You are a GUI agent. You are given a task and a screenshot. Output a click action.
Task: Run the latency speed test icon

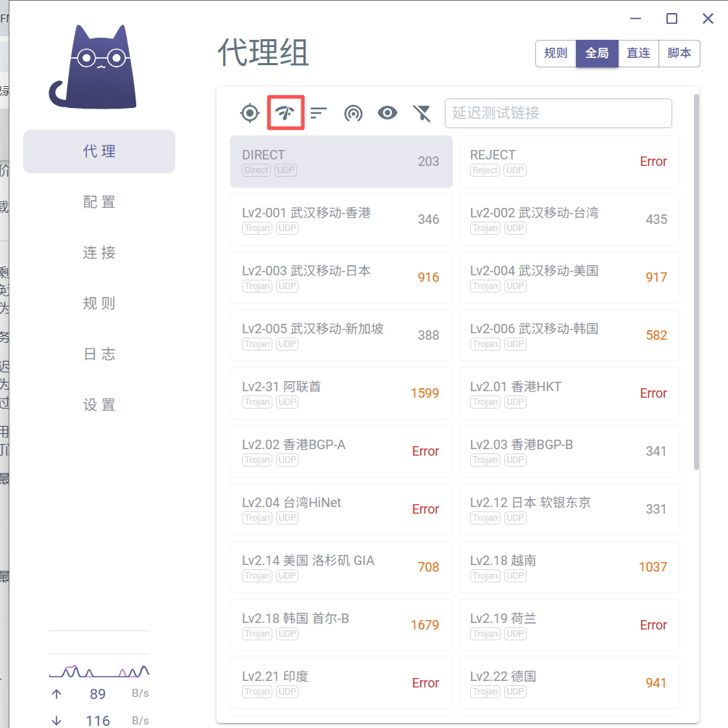(286, 113)
